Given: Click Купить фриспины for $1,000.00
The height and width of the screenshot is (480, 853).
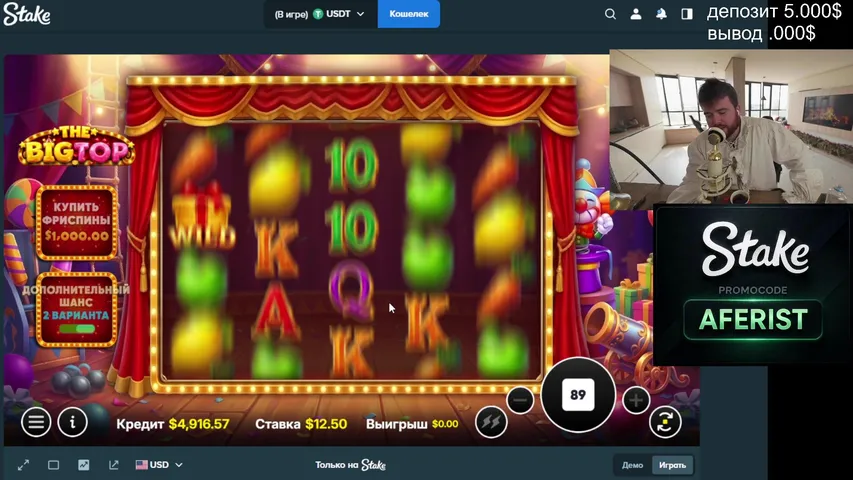Looking at the screenshot, I should (x=77, y=223).
